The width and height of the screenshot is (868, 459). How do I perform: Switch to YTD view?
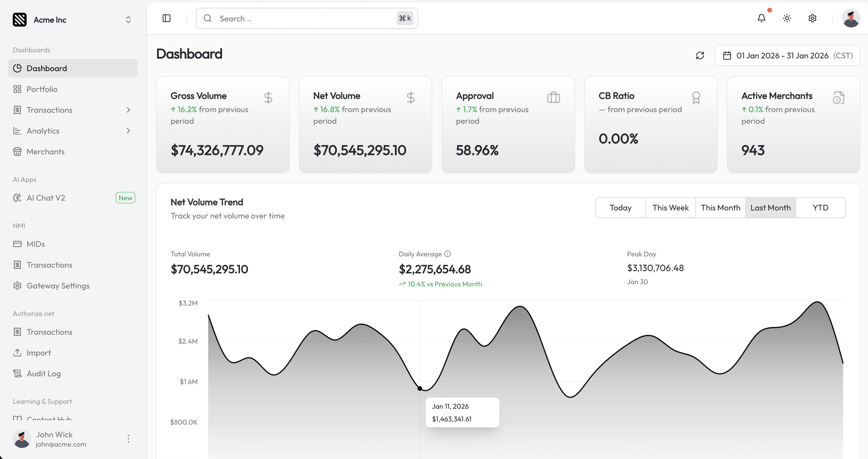(820, 208)
